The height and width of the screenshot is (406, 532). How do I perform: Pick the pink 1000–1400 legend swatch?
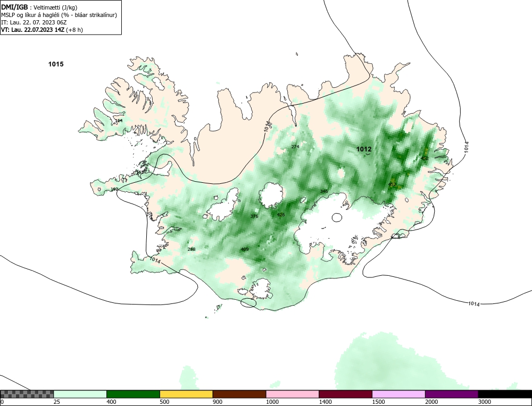point(293,394)
